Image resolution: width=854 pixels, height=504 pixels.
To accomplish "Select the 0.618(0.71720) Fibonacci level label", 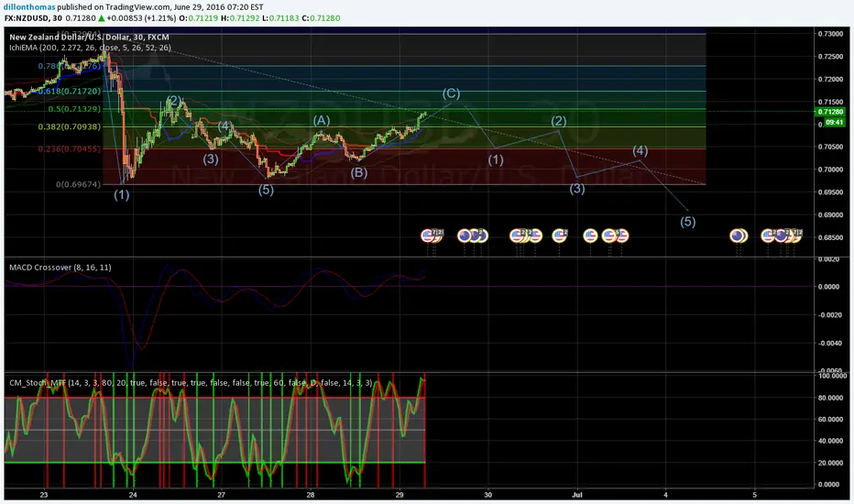I will click(x=69, y=91).
